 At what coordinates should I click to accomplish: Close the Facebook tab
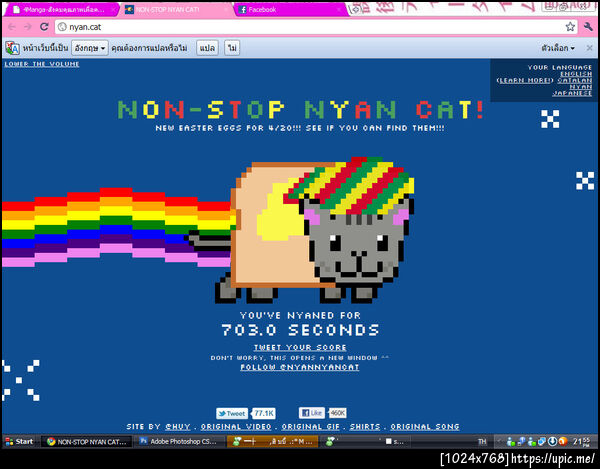pos(339,10)
